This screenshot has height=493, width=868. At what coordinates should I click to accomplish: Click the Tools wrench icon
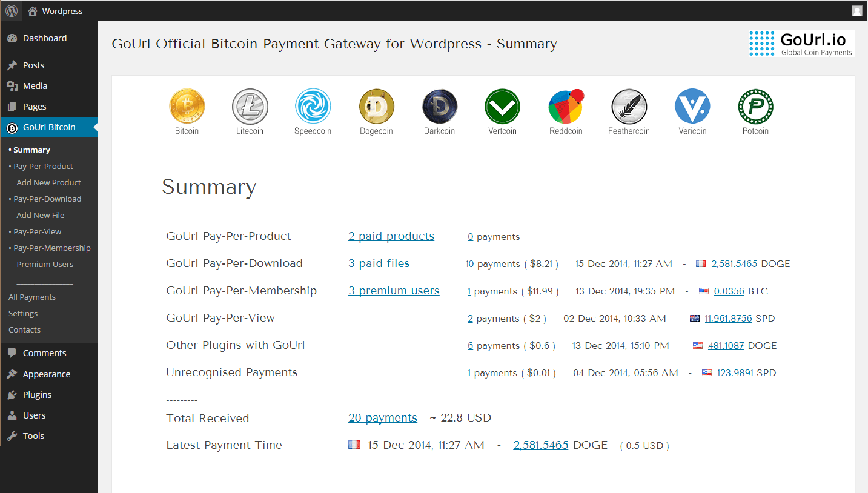(x=12, y=436)
